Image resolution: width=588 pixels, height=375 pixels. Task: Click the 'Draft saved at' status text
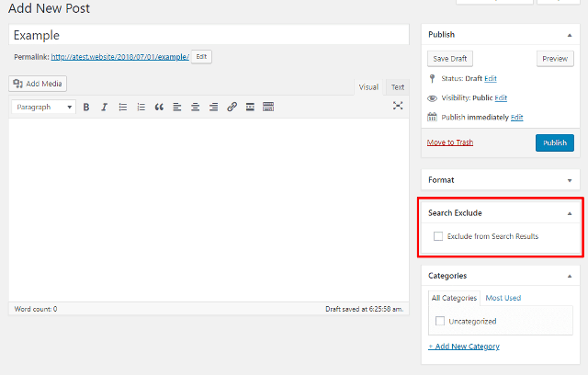coord(365,309)
